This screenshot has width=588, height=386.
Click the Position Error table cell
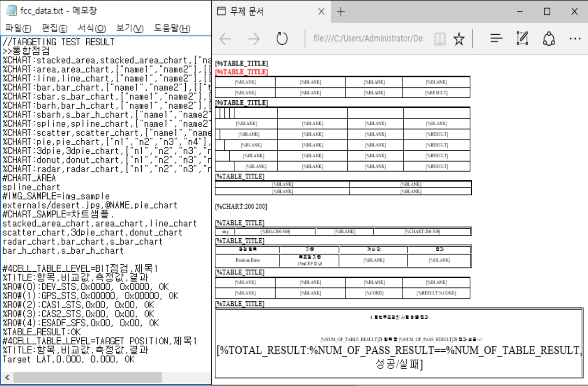pyautogui.click(x=248, y=260)
